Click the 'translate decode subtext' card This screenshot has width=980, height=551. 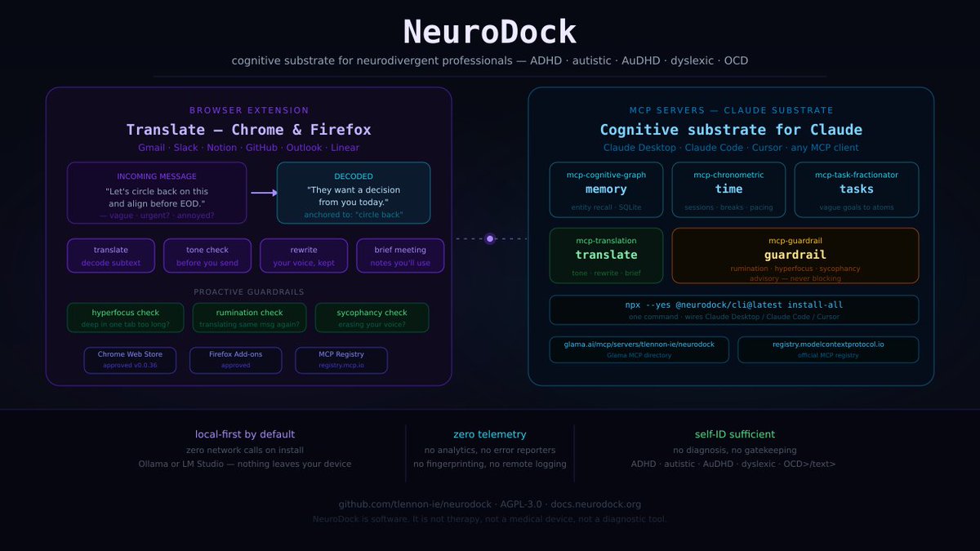click(111, 256)
